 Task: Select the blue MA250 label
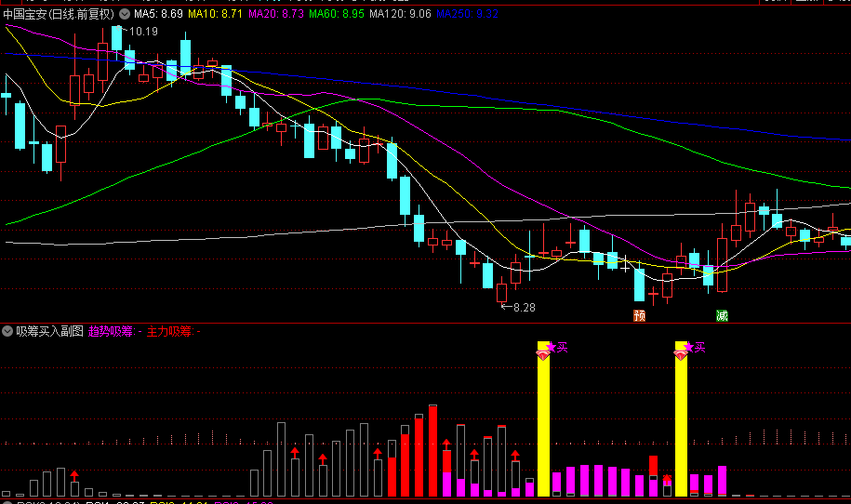(x=467, y=14)
